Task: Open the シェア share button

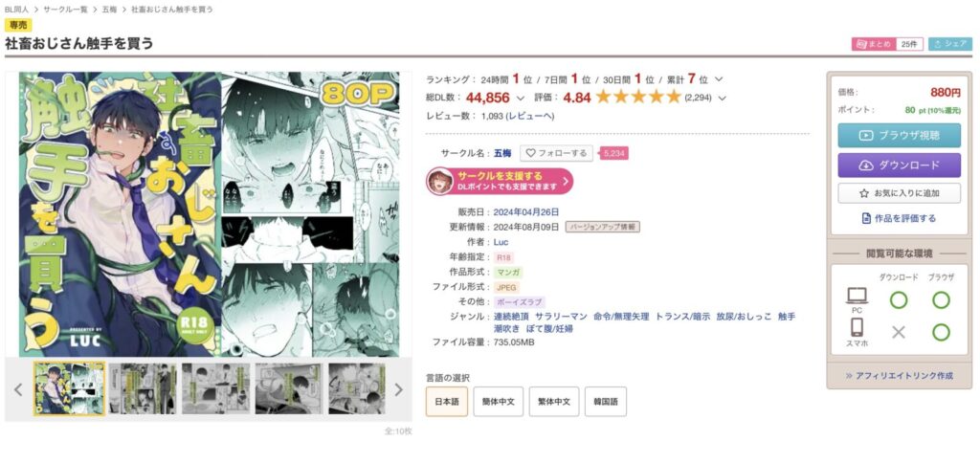Action: (x=950, y=44)
